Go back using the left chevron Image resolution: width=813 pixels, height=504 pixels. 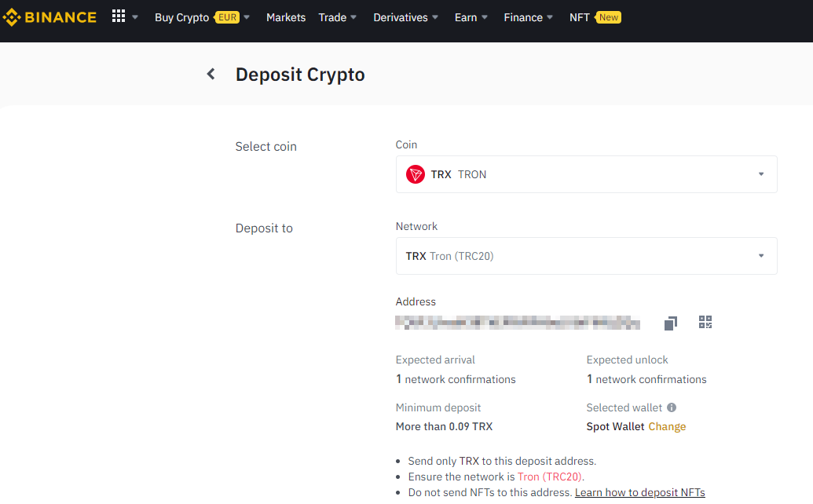tap(211, 74)
